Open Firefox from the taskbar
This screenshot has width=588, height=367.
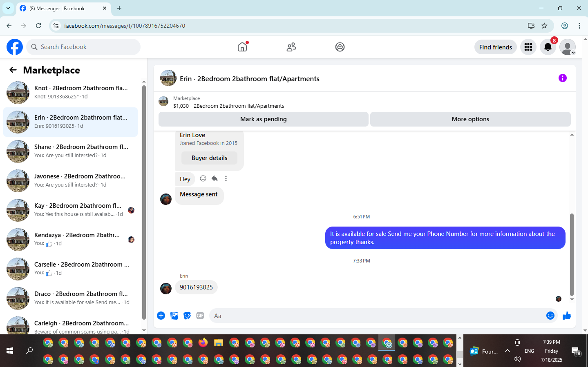203,343
